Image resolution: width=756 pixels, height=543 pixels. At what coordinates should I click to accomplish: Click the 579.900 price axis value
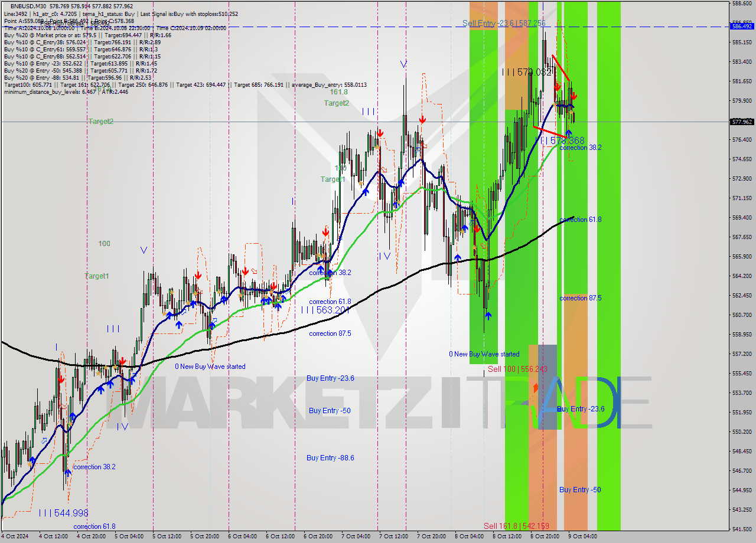[742, 100]
